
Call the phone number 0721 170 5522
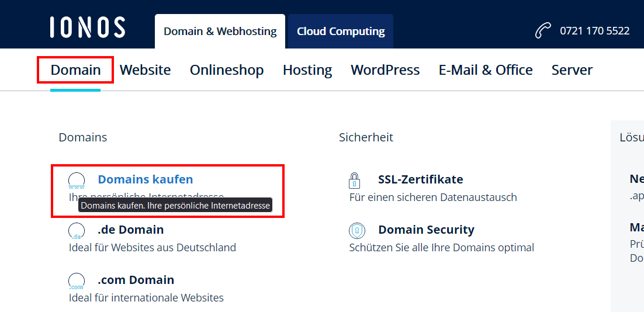[x=595, y=31]
